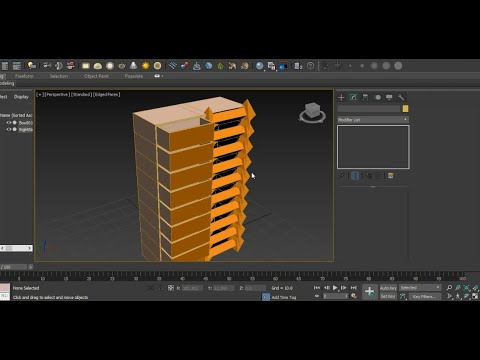Click the help question mark icon
Viewport: 480px width, 360px height.
310,66
